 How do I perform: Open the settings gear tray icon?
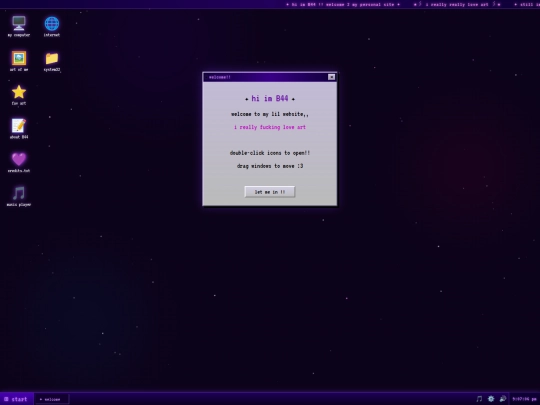(491, 399)
